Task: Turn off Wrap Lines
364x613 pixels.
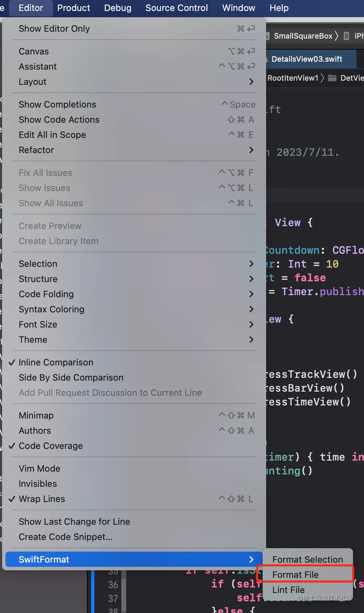Action: pyautogui.click(x=42, y=499)
